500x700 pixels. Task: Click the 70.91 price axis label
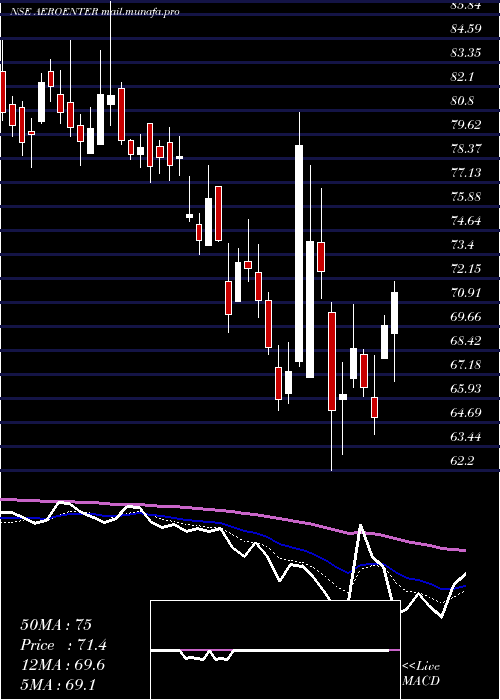point(466,293)
